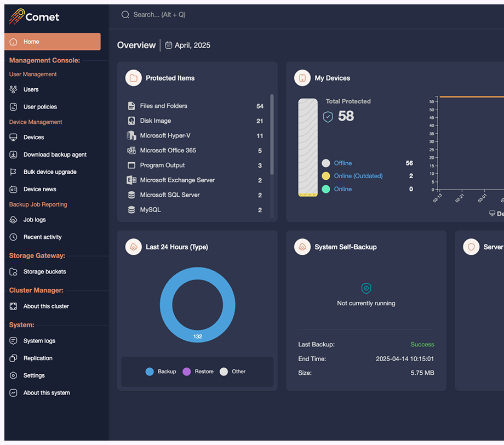
Task: Click the About this cluster icon
Action: click(13, 306)
